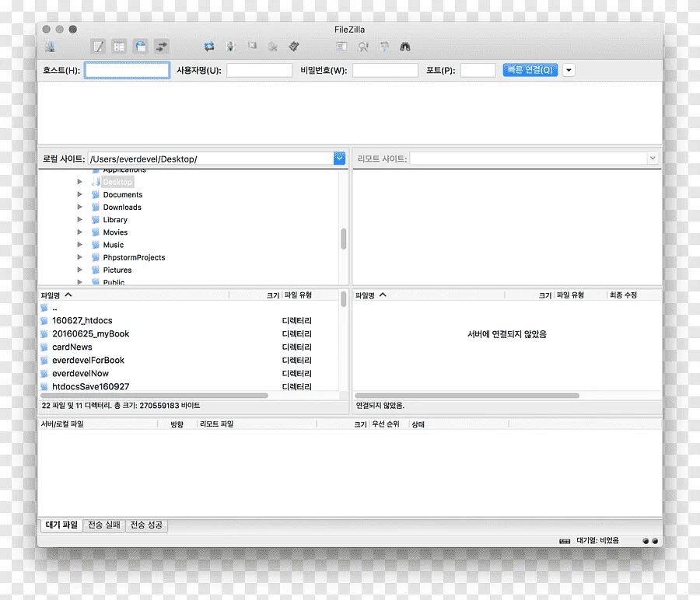Click the local path field /Users/everdevel/Desktop/
Viewport: 700px width, 600px height.
[x=211, y=159]
